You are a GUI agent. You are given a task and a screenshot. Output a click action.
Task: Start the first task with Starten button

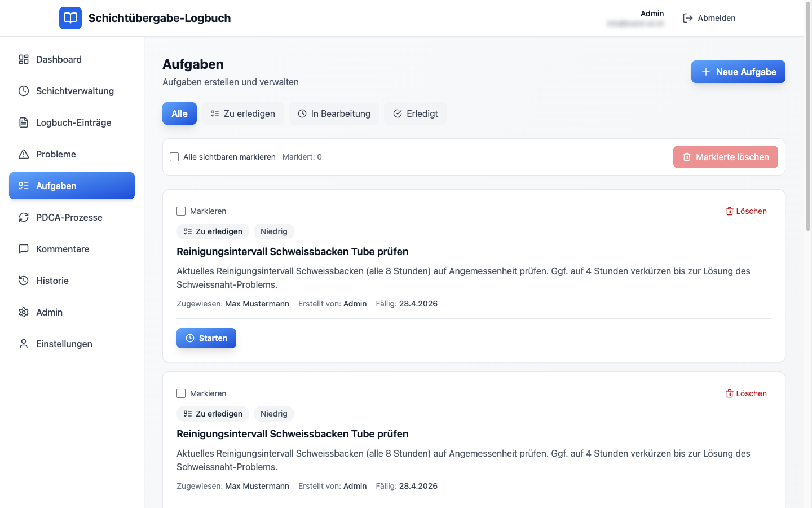(206, 338)
